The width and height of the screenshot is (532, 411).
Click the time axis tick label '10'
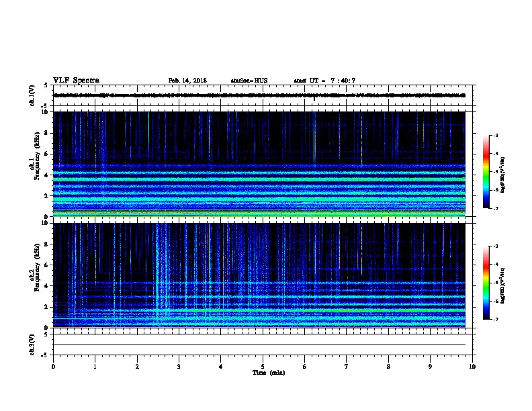pyautogui.click(x=472, y=366)
